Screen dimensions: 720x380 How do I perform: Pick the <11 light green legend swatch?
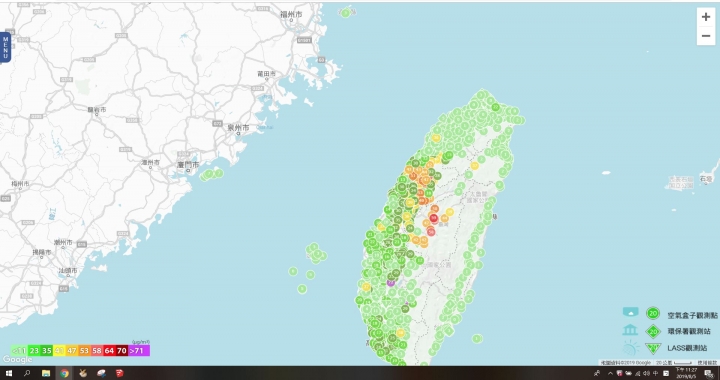[x=19, y=351]
